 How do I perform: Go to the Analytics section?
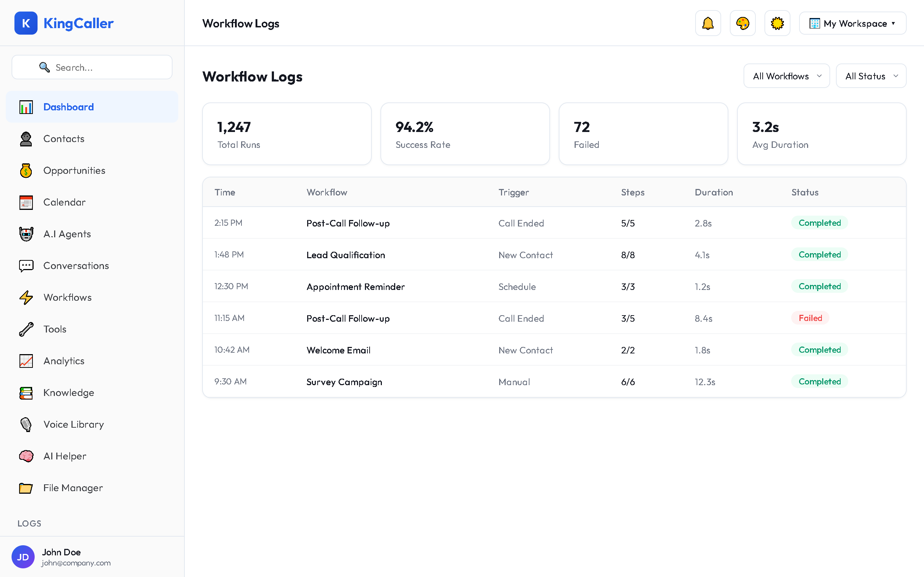tap(64, 361)
